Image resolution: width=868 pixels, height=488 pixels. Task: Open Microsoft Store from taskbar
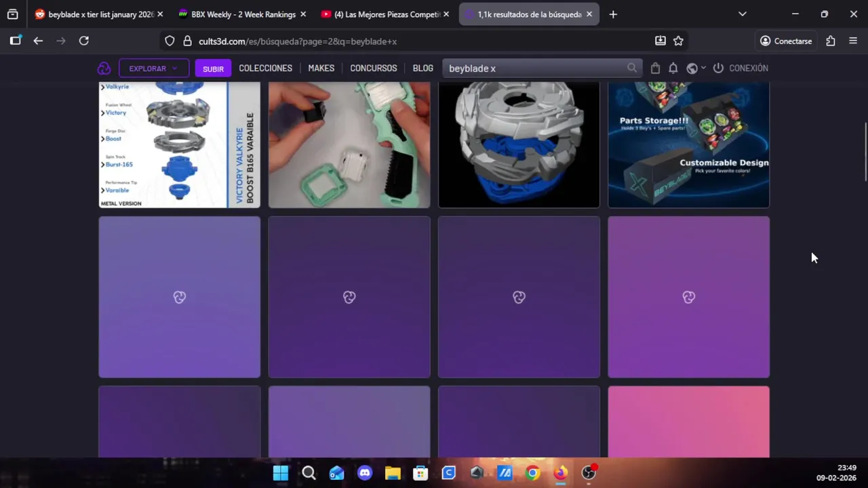[420, 473]
